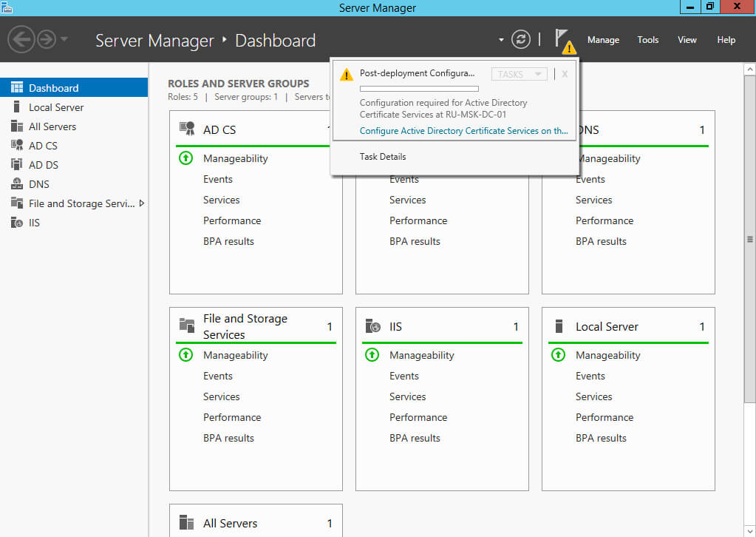This screenshot has width=756, height=537.
Task: Expand File and Storage Services sidebar arrow
Action: point(142,203)
